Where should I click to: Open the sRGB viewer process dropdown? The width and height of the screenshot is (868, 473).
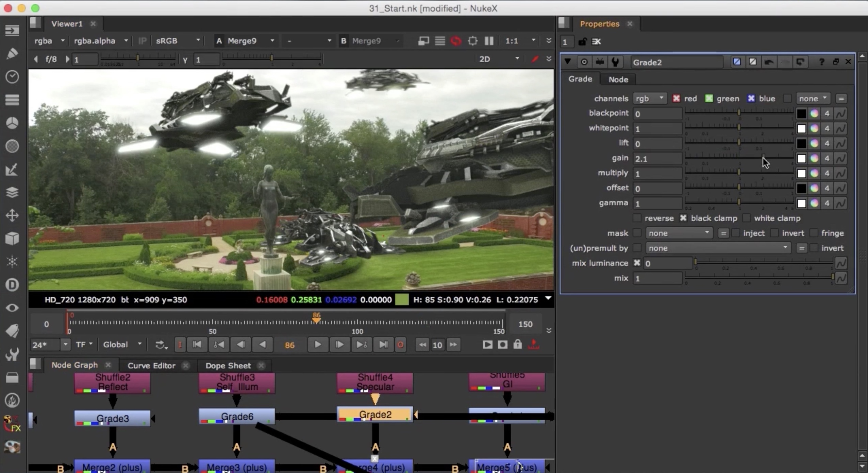coord(178,41)
